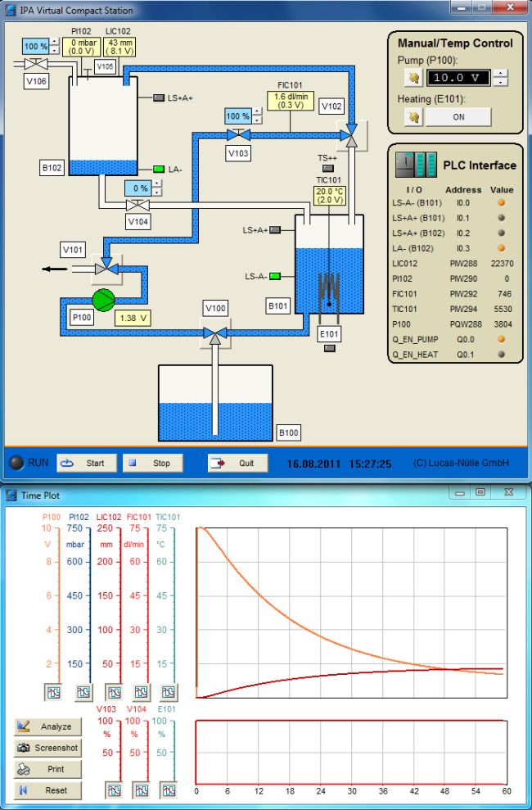Click the V106 opening field showing 100 %
This screenshot has width=532, height=810.
click(x=35, y=47)
